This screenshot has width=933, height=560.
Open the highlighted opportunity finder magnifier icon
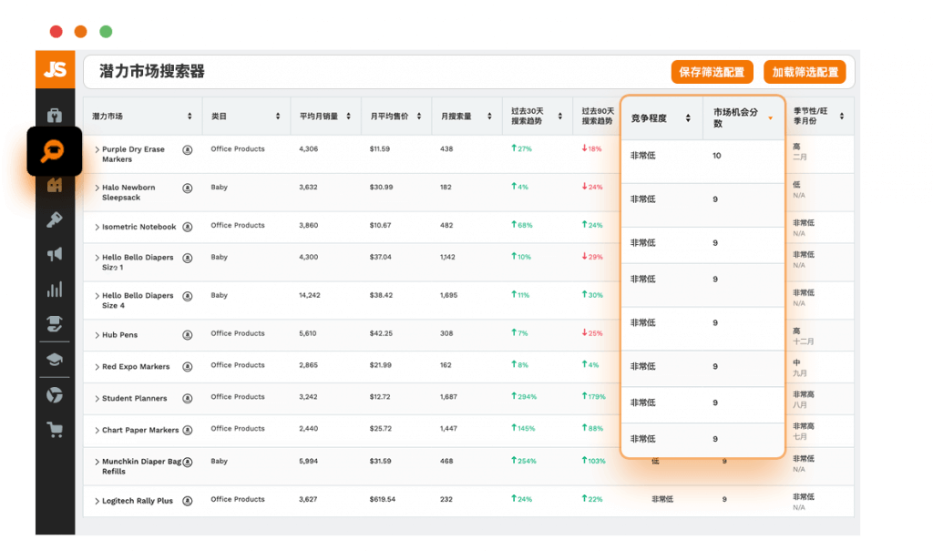tap(53, 151)
